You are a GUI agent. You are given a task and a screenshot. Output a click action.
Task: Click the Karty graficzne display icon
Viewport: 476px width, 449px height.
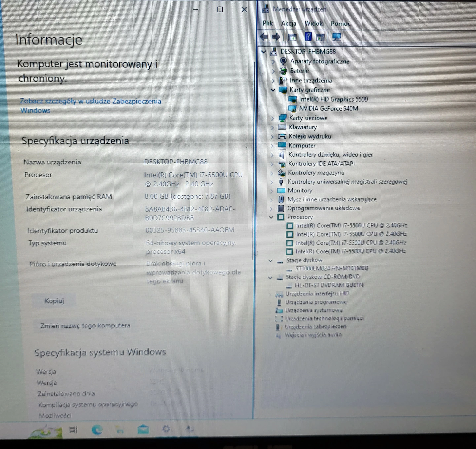283,90
